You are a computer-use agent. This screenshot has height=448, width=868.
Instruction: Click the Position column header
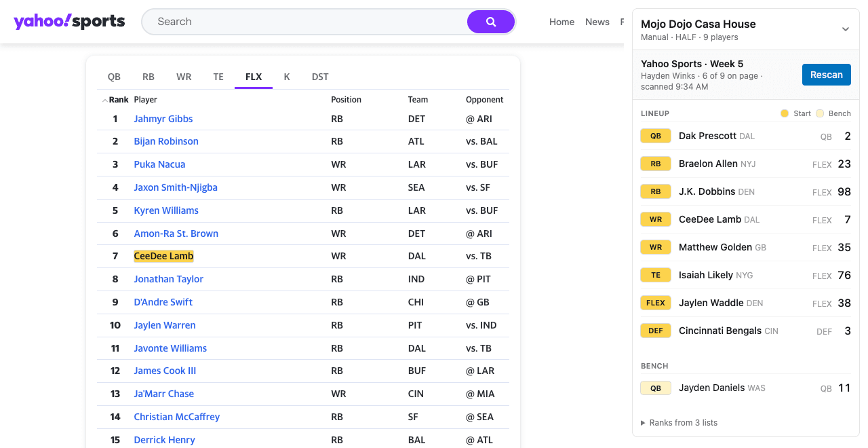coord(346,100)
